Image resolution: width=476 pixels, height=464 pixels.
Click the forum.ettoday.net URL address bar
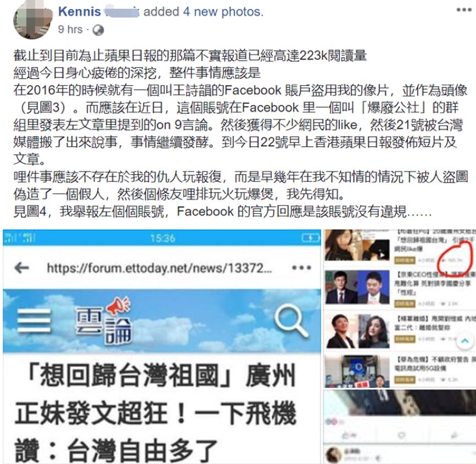(159, 268)
